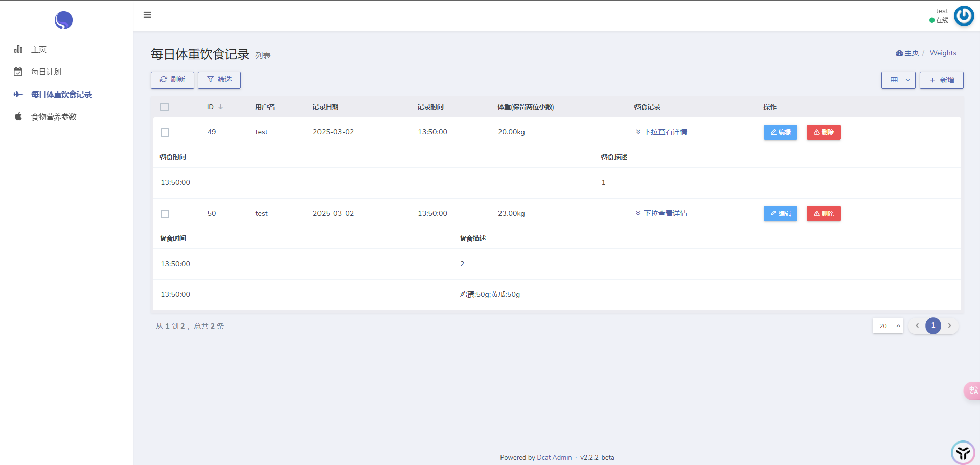The width and height of the screenshot is (980, 465).
Task: Check the row checkbox for ID 50
Action: click(x=165, y=214)
